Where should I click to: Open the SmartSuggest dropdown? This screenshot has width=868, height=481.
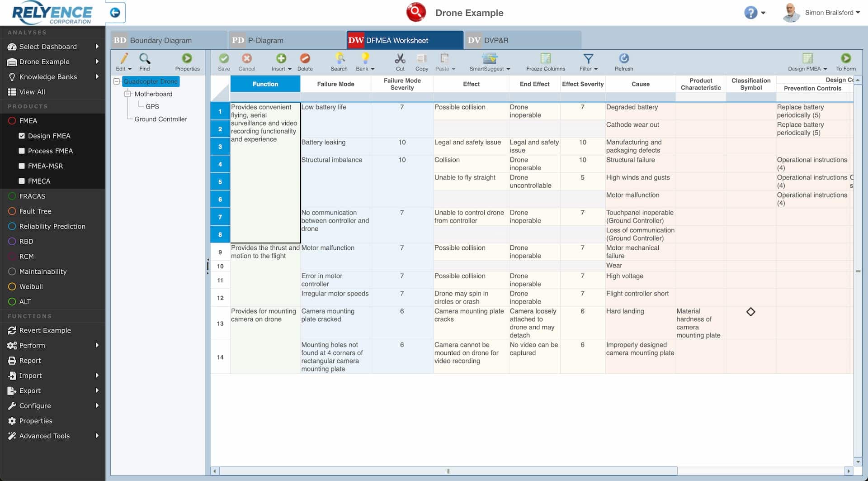click(x=490, y=62)
